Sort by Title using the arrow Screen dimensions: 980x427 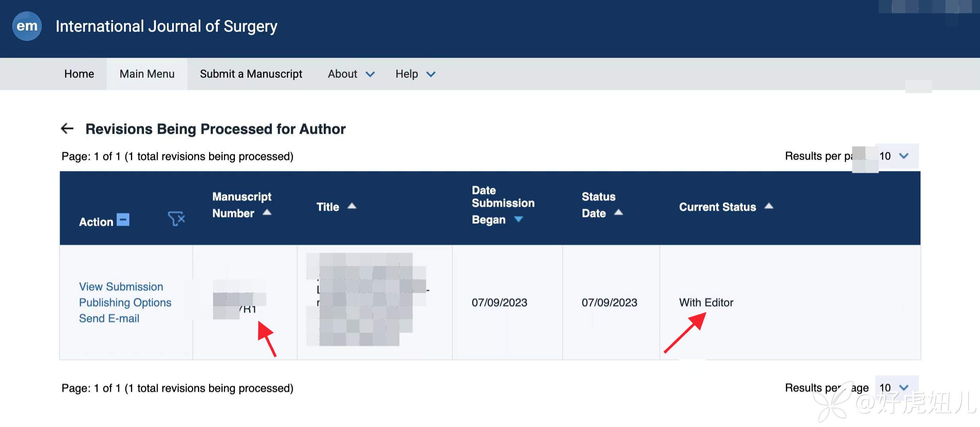352,206
